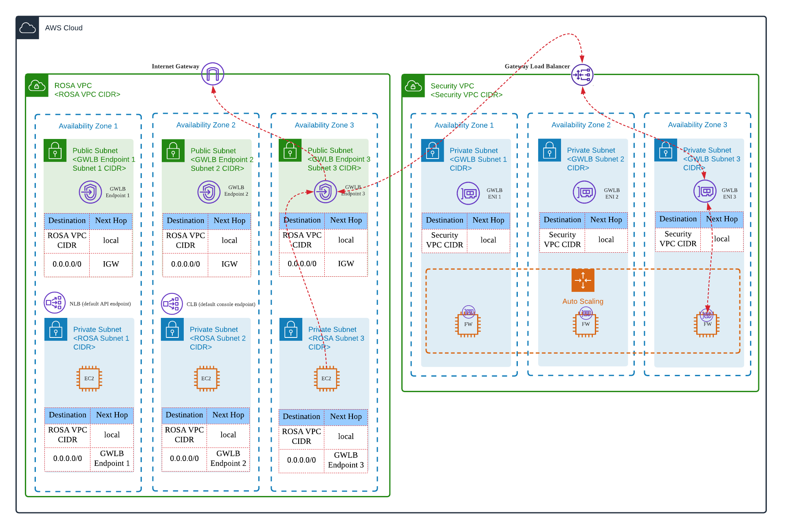Select EC2 instance in ROSA Subnet 1
Screen dimensions: 812x529
[x=89, y=379]
